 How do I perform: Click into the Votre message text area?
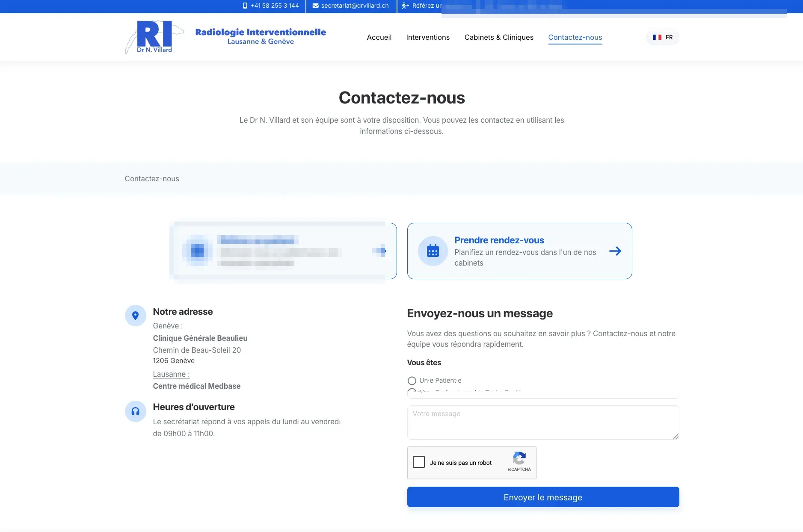[543, 423]
